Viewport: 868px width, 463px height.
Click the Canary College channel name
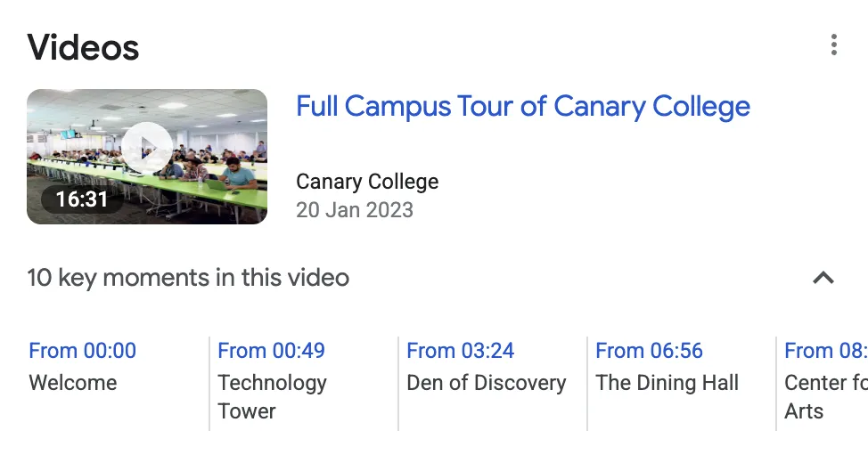[367, 182]
